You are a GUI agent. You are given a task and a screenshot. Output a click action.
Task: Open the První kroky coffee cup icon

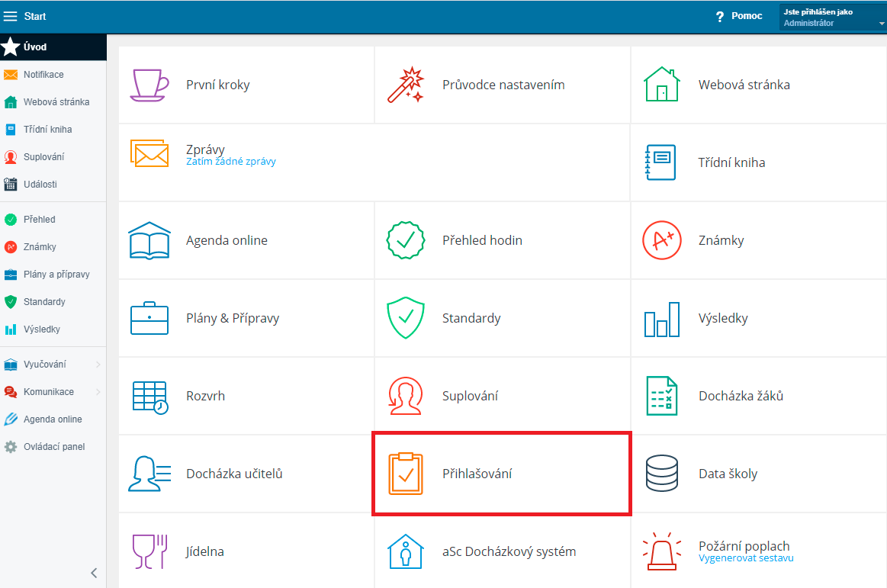[149, 85]
